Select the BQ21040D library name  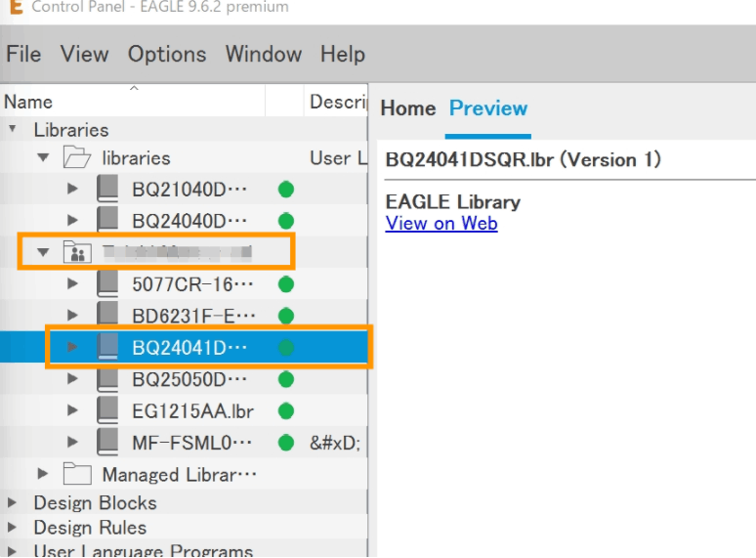tap(189, 189)
